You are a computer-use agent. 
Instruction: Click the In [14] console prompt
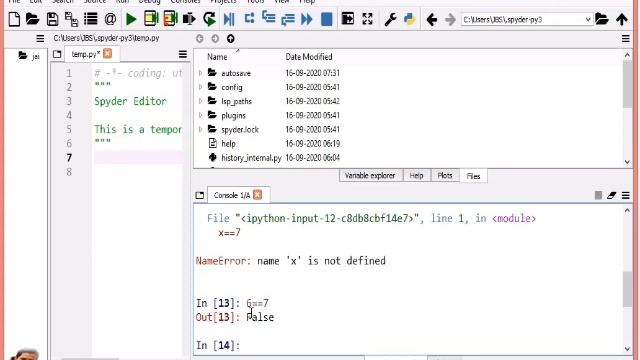click(218, 345)
